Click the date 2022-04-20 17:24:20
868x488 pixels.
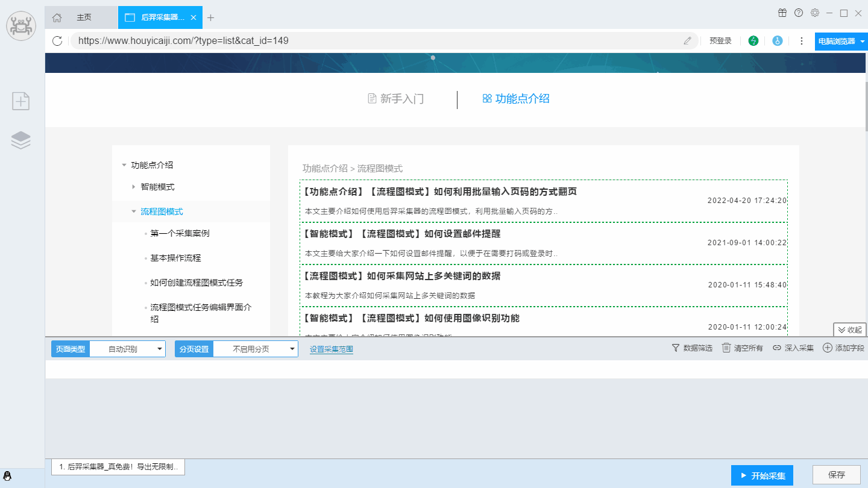747,201
